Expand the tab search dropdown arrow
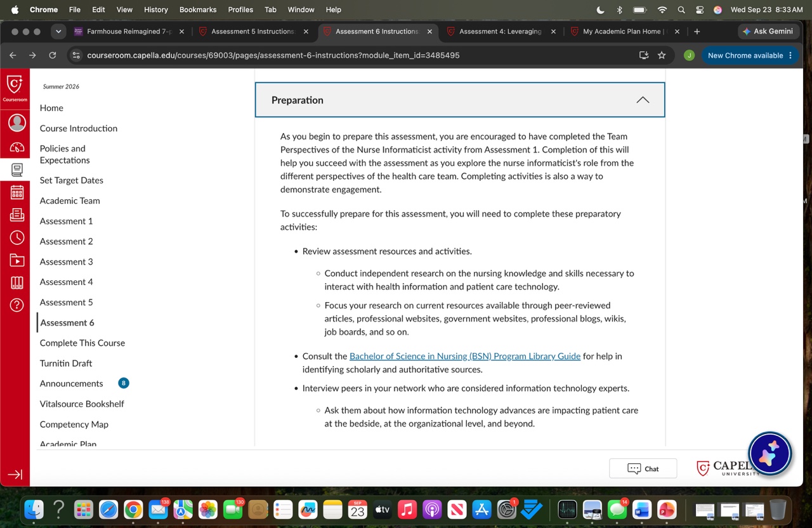This screenshot has width=812, height=528. pos(58,31)
